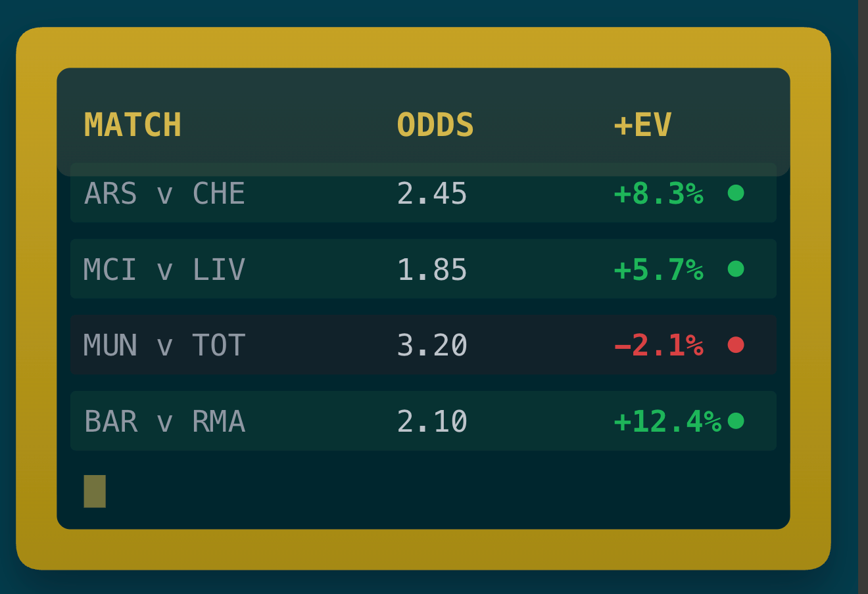Click the +5.7% expected value
This screenshot has height=594, width=868.
pyautogui.click(x=658, y=270)
